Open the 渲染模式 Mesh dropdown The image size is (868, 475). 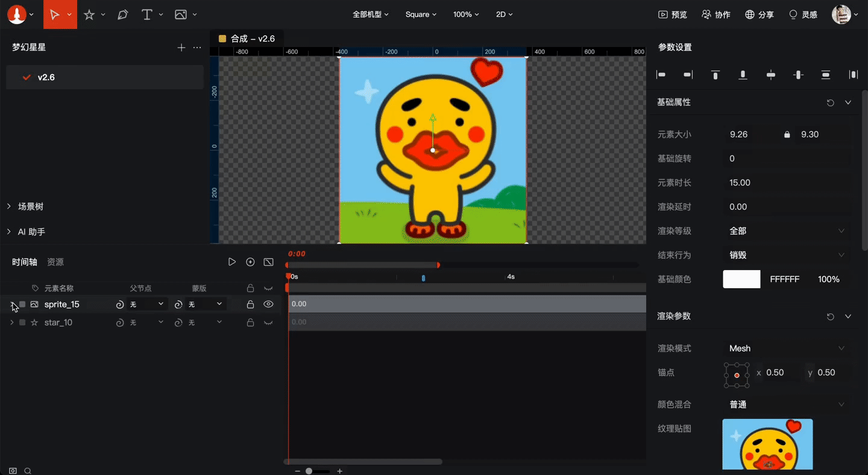pos(787,348)
